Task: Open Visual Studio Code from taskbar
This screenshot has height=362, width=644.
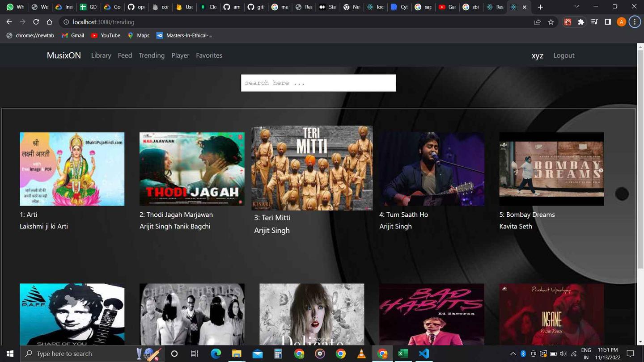Action: coord(424,354)
